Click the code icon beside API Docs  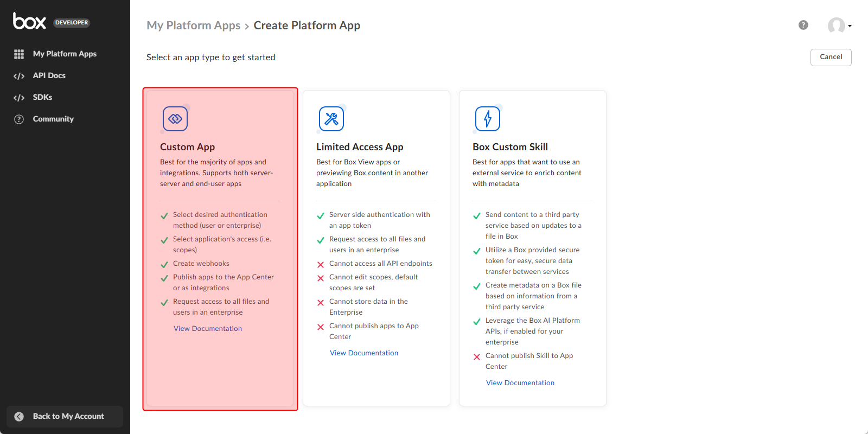19,76
